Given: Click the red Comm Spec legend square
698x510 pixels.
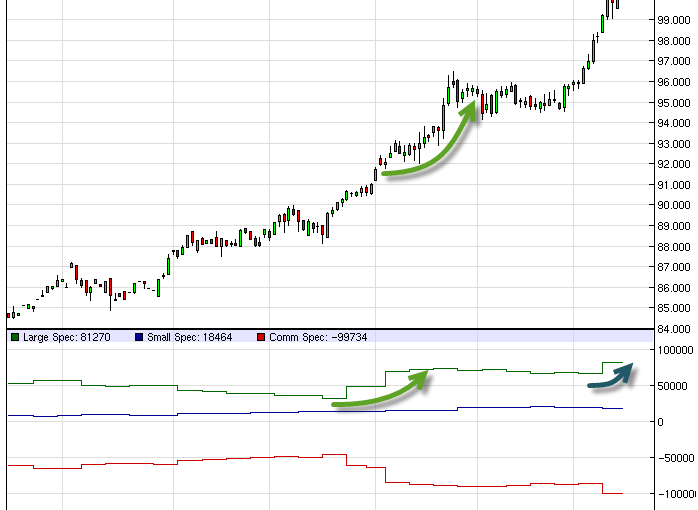Looking at the screenshot, I should click(261, 337).
